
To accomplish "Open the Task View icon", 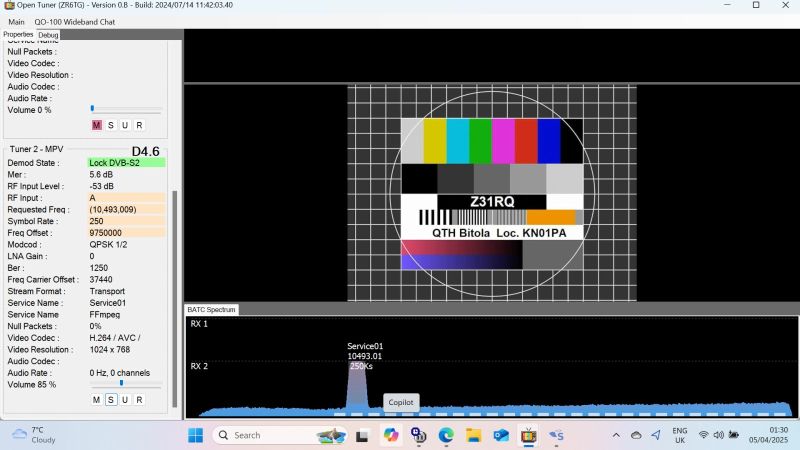I will [363, 435].
